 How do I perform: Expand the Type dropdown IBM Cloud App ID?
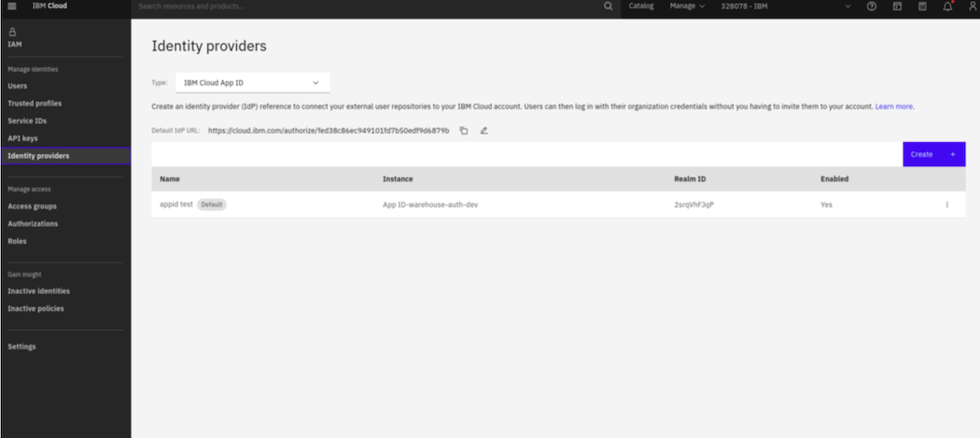(x=253, y=82)
